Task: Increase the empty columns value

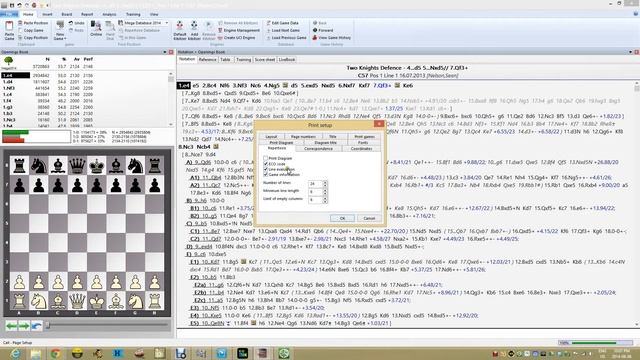Action: [x=325, y=198]
